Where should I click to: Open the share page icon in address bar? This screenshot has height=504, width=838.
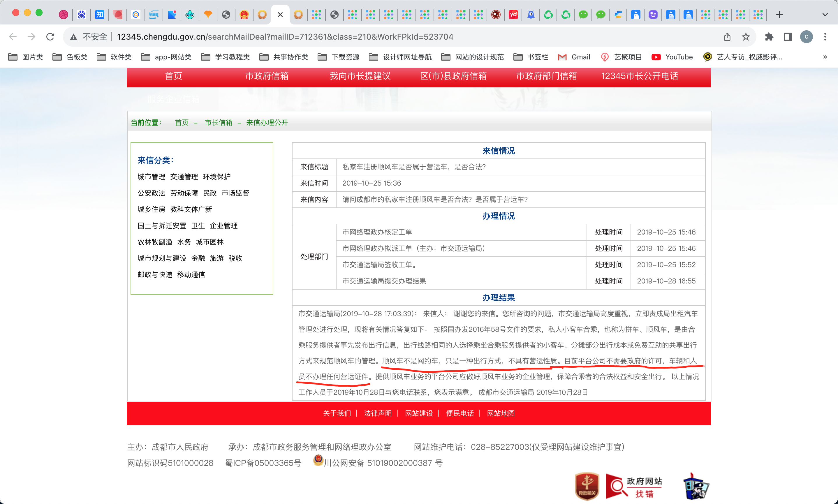click(x=727, y=37)
